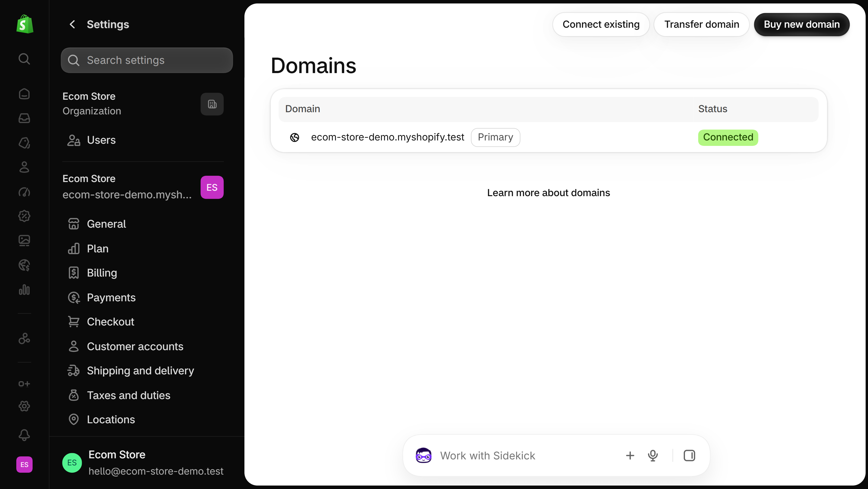Open Marketing icon in left rail
The width and height of the screenshot is (868, 489).
pyautogui.click(x=24, y=192)
